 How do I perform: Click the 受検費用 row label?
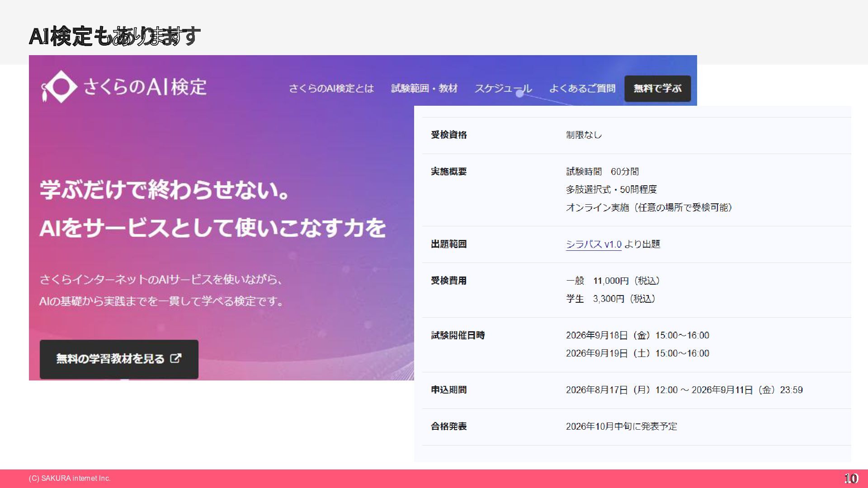click(448, 281)
